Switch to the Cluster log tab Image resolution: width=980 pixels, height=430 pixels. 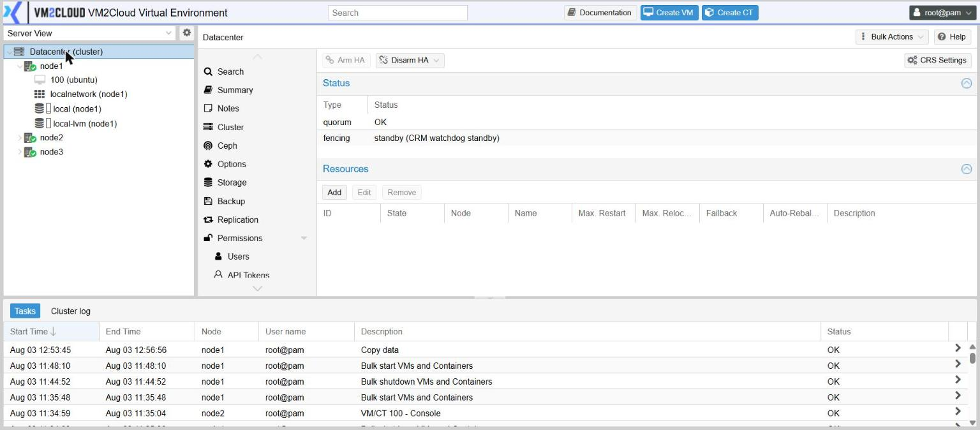pos(71,311)
